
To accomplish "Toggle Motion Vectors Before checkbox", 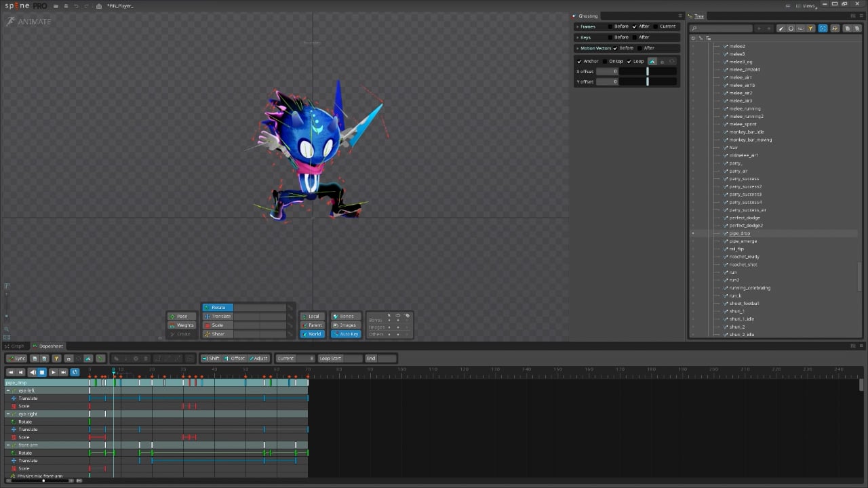I will point(615,48).
